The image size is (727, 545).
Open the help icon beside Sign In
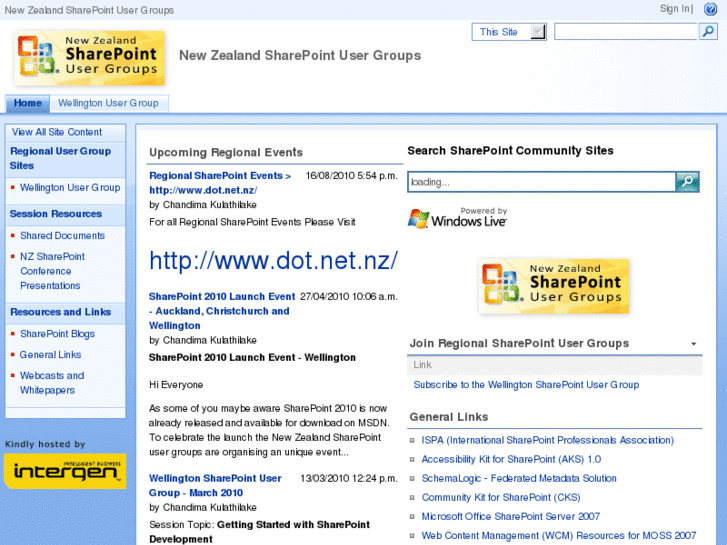point(710,9)
